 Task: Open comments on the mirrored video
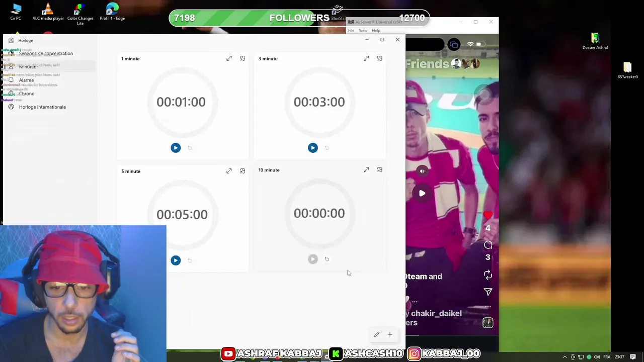(x=488, y=245)
